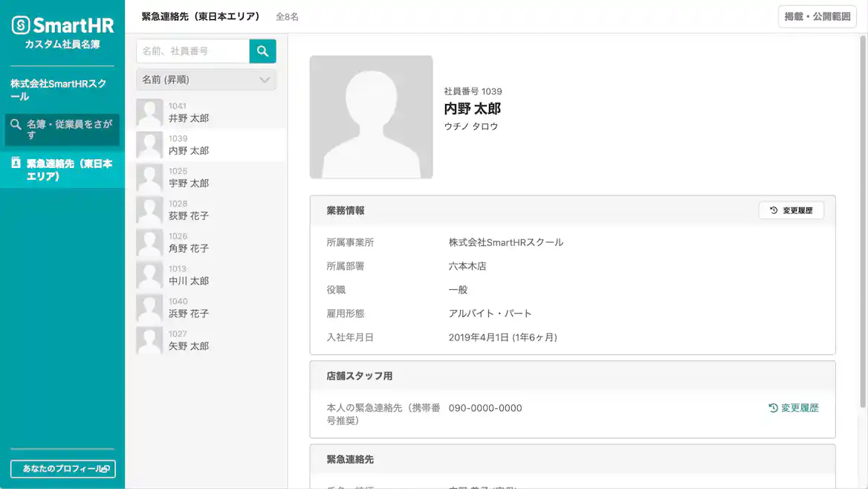Click the SmartHR logo in the sidebar

[62, 25]
